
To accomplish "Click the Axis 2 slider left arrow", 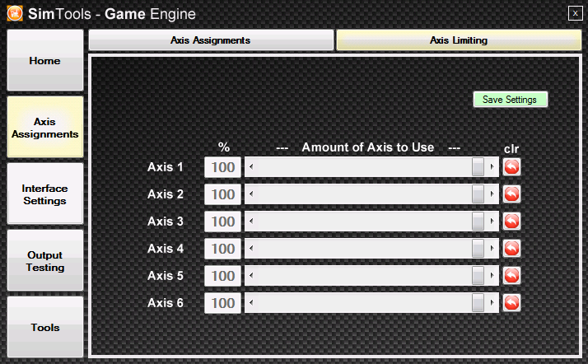I will [x=250, y=194].
